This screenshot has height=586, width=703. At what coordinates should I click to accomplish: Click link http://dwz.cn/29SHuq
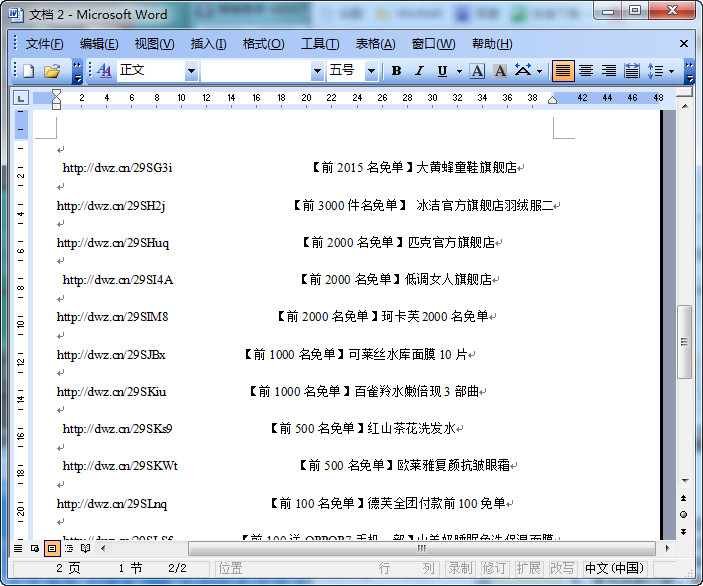pyautogui.click(x=113, y=243)
